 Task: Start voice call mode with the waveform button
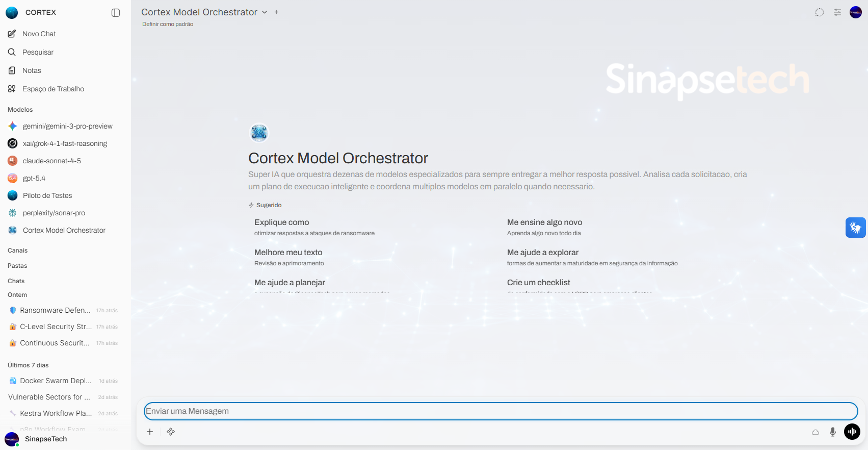click(852, 432)
